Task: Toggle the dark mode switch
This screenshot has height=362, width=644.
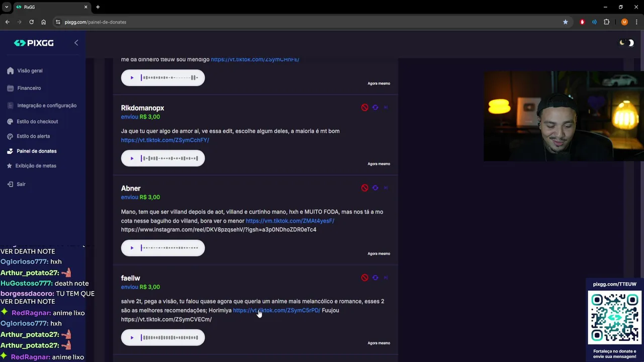Action: pyautogui.click(x=627, y=43)
